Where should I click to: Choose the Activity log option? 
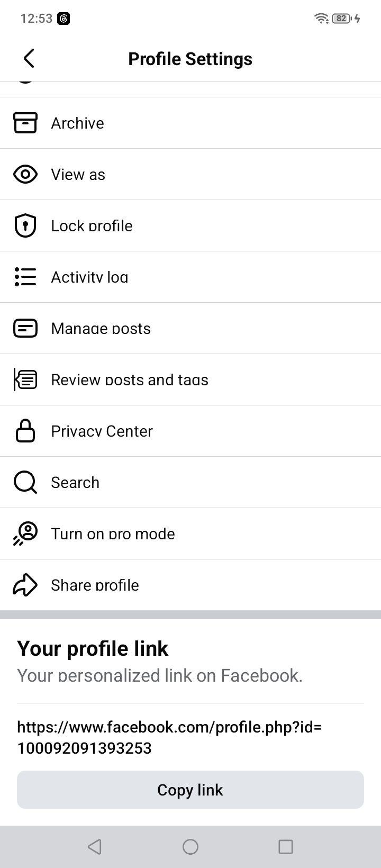click(x=190, y=277)
